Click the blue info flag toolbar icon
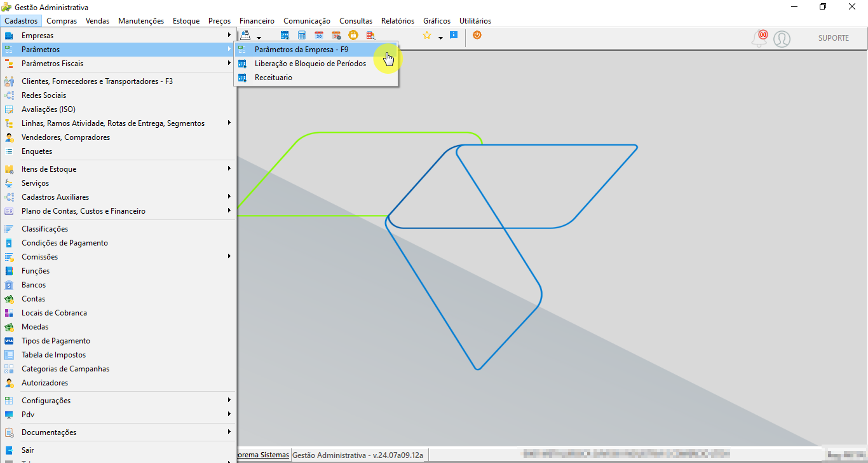Image resolution: width=868 pixels, height=463 pixels. (454, 36)
